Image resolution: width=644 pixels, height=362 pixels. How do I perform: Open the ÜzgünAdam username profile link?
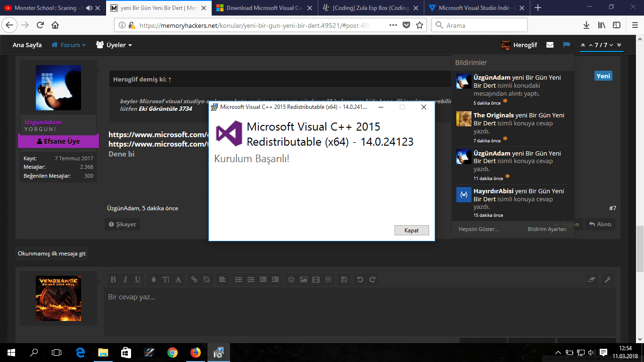pos(43,122)
